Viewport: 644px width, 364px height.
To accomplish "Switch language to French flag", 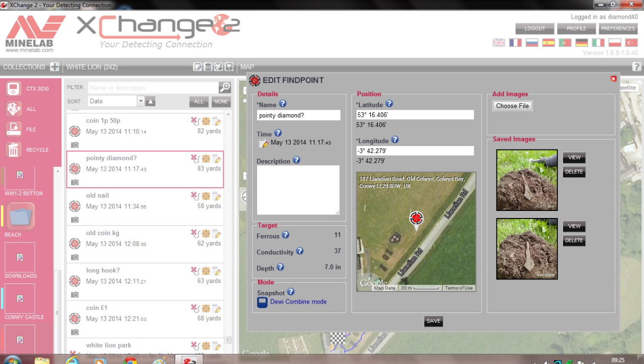I will tap(515, 43).
